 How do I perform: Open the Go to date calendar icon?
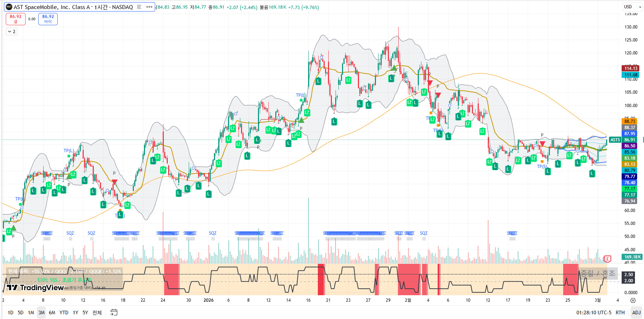[114, 313]
